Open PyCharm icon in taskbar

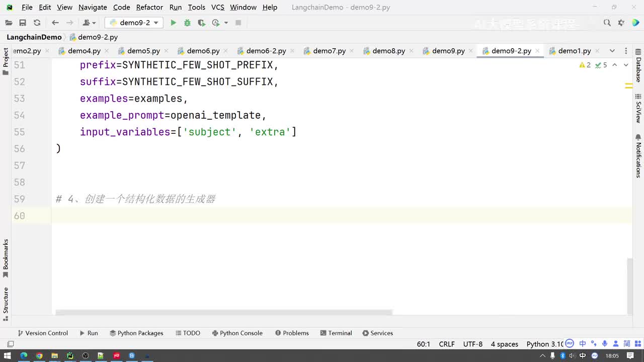point(70,355)
